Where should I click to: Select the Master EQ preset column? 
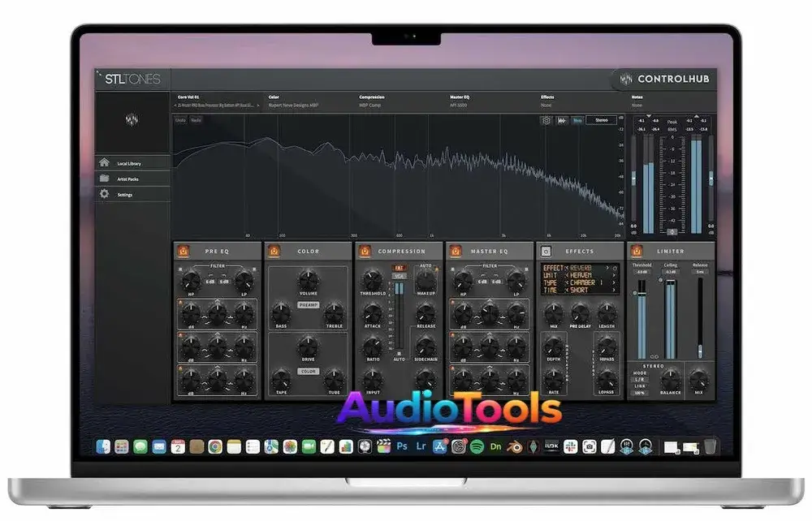[459, 99]
